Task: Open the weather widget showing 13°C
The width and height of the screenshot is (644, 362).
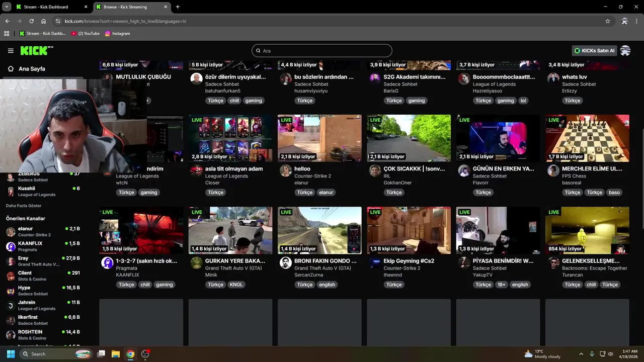Action: 542,354
